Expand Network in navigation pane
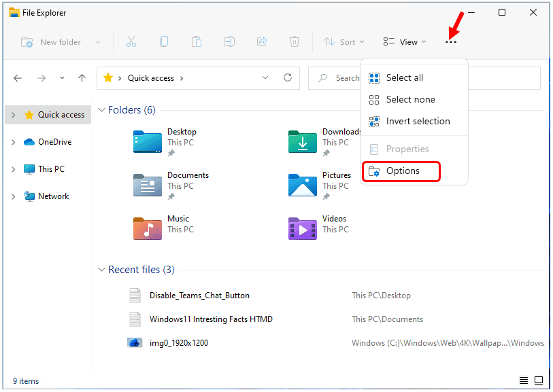Image resolution: width=553 pixels, height=392 pixels. click(x=14, y=196)
